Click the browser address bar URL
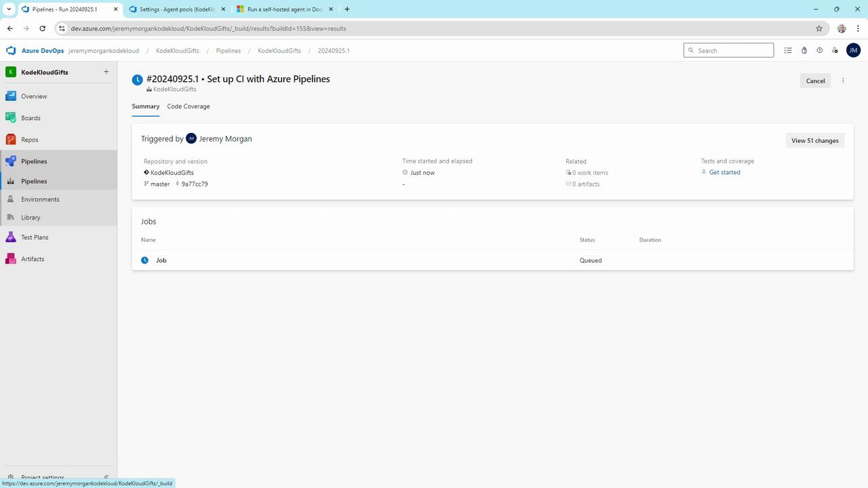The image size is (868, 488). click(208, 28)
